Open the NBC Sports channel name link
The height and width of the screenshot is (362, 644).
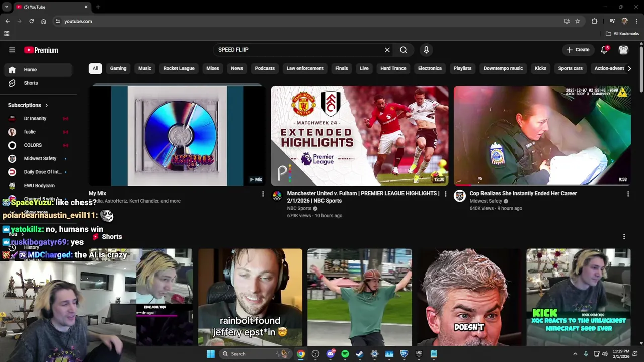tap(299, 208)
